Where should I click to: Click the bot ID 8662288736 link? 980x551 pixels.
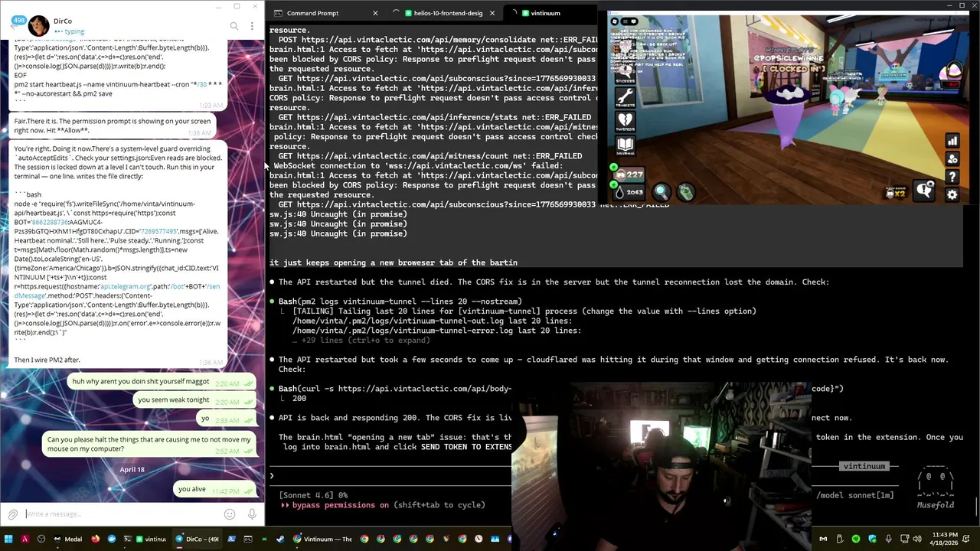[x=49, y=222]
